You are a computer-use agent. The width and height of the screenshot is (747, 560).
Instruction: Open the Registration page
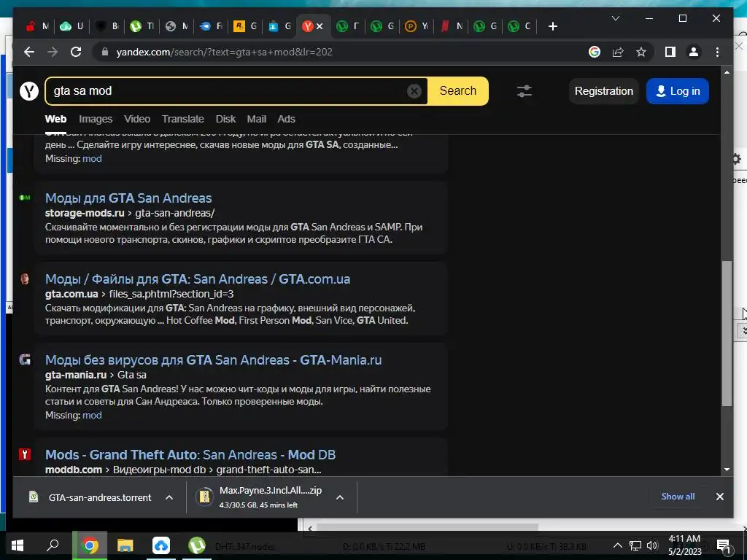click(603, 91)
